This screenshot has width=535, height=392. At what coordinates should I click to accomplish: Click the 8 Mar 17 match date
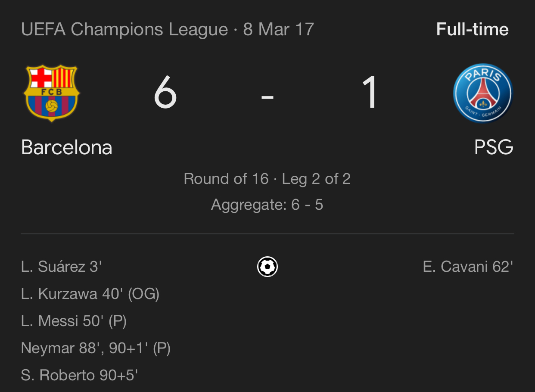click(279, 30)
